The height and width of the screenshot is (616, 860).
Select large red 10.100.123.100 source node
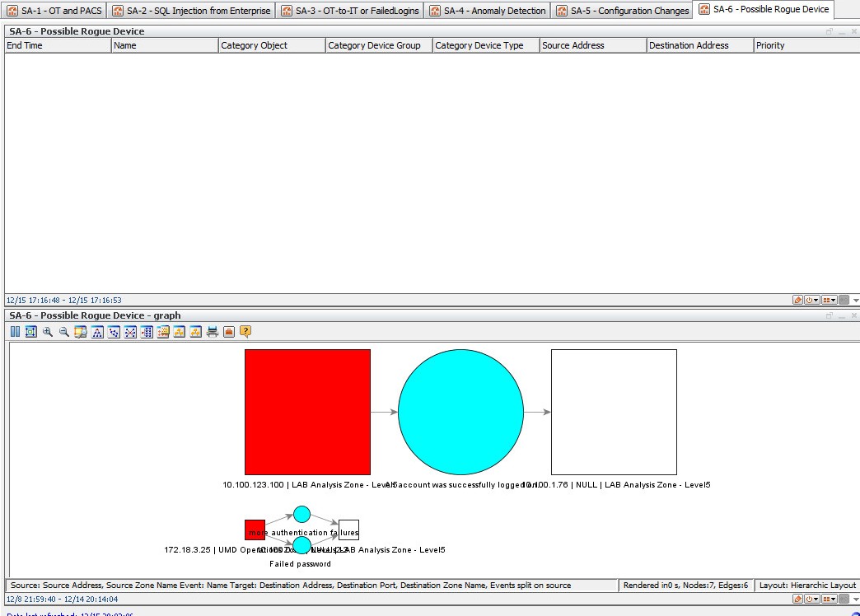click(x=307, y=412)
